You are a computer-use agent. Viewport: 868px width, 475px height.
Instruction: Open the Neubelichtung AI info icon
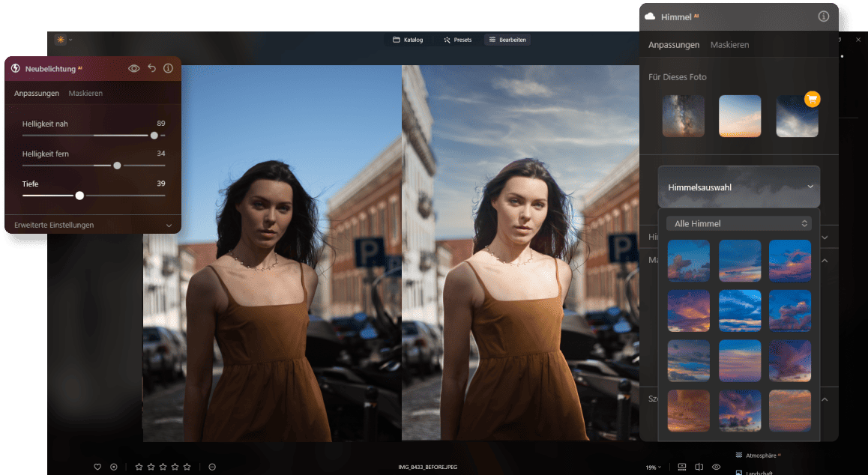pos(168,68)
